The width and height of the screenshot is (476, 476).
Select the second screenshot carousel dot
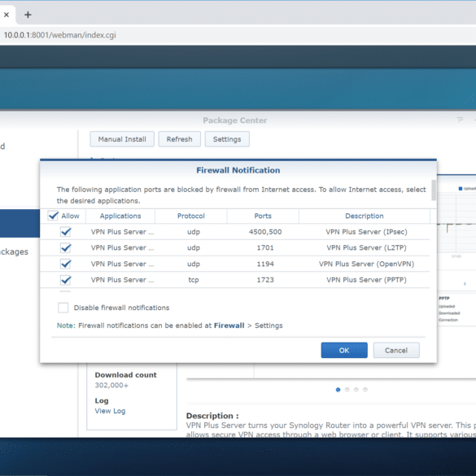pyautogui.click(x=347, y=390)
